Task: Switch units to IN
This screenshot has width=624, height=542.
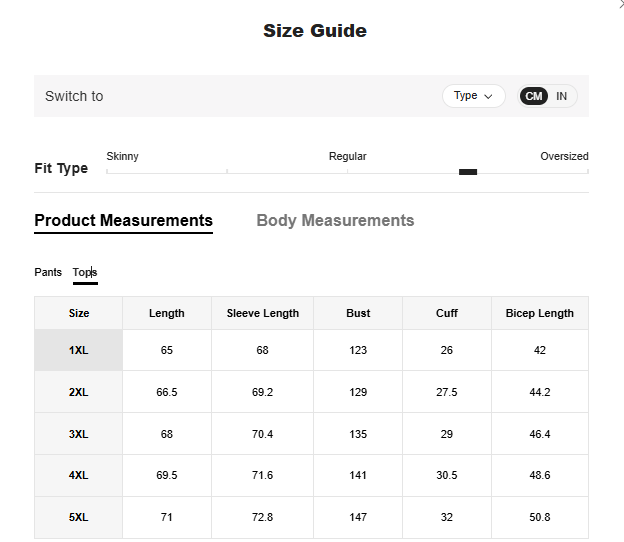Action: tap(562, 96)
